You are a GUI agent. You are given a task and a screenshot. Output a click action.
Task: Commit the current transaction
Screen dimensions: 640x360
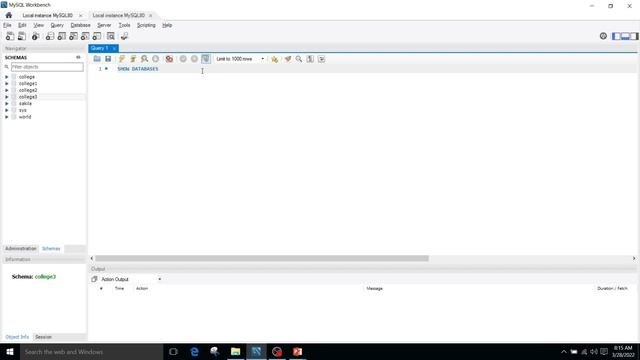[x=183, y=59]
